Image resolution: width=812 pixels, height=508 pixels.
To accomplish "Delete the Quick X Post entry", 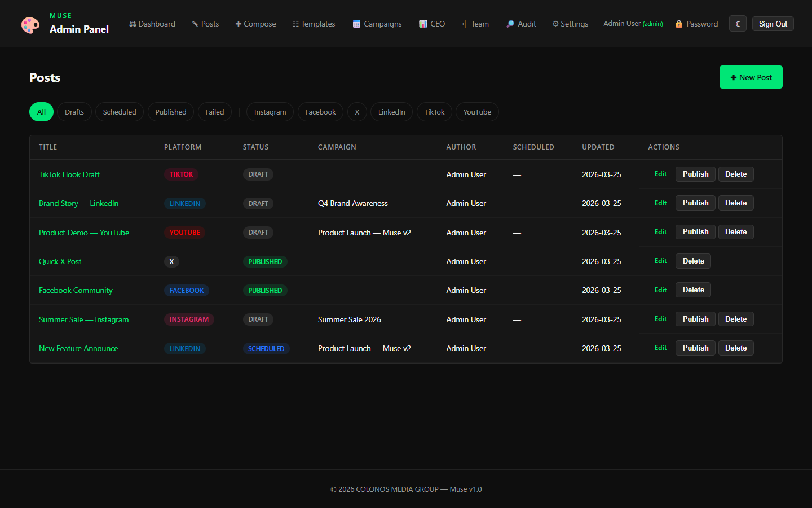I will [693, 261].
